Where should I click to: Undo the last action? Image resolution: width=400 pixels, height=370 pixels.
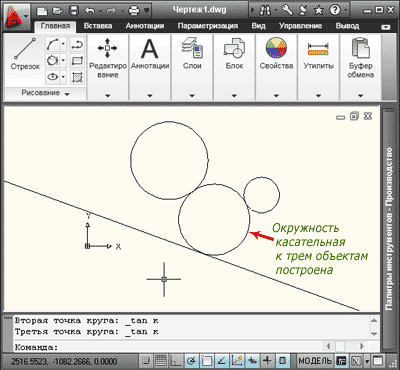coord(89,11)
